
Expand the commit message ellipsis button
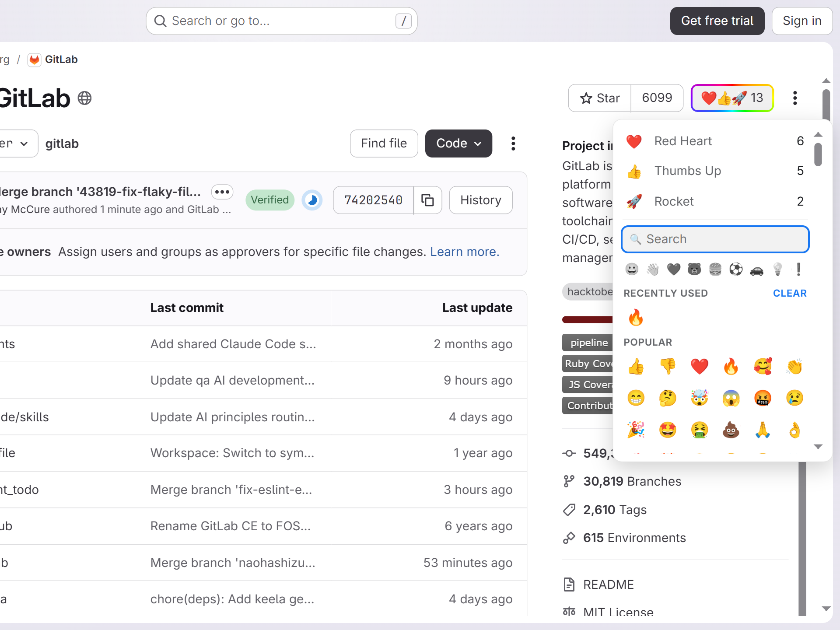click(222, 192)
